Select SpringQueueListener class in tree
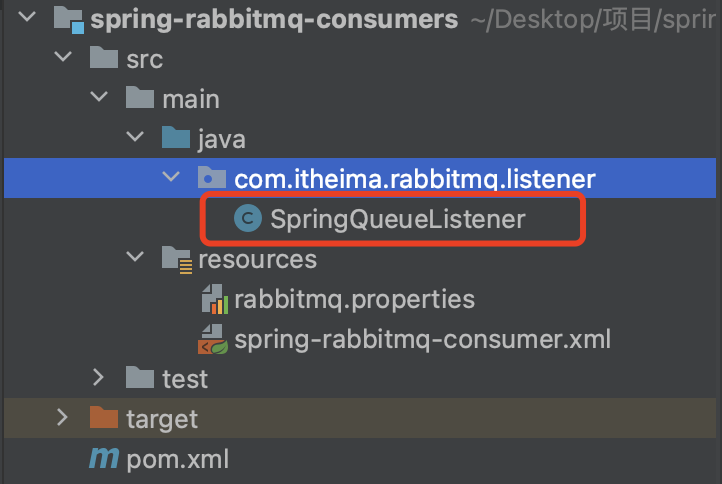Image resolution: width=722 pixels, height=484 pixels. 397,220
